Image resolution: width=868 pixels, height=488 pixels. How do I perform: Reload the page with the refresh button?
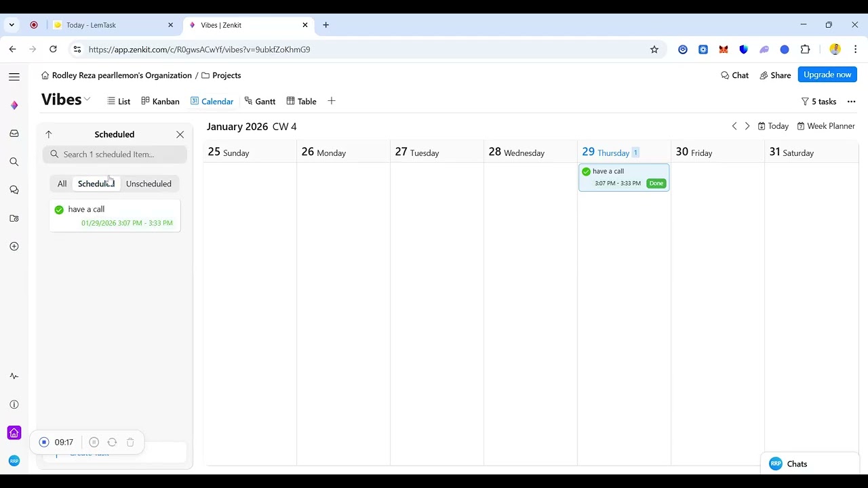[53, 49]
